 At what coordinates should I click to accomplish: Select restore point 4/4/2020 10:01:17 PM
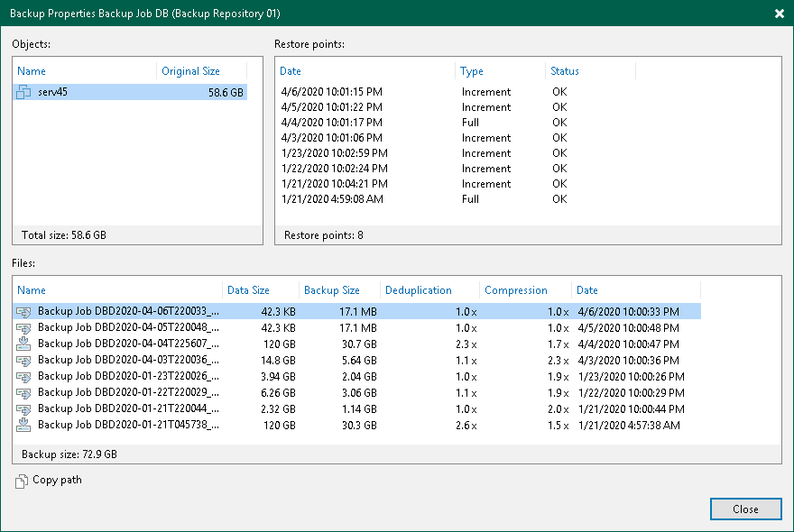[x=331, y=123]
